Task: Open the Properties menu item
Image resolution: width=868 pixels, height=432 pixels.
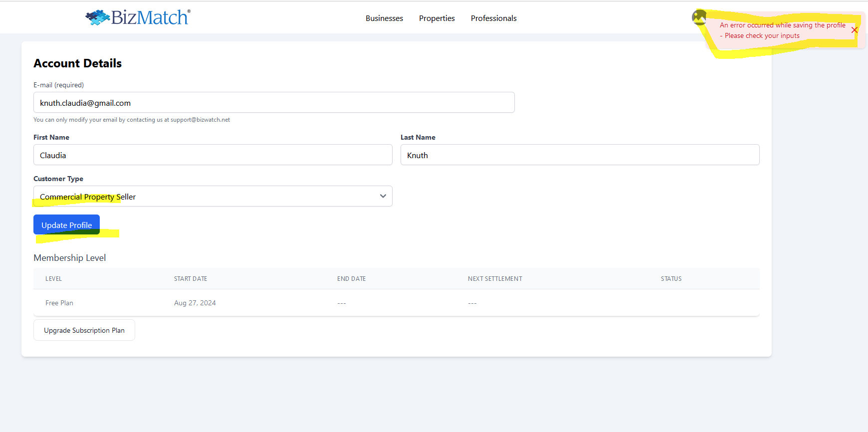Action: coord(436,18)
